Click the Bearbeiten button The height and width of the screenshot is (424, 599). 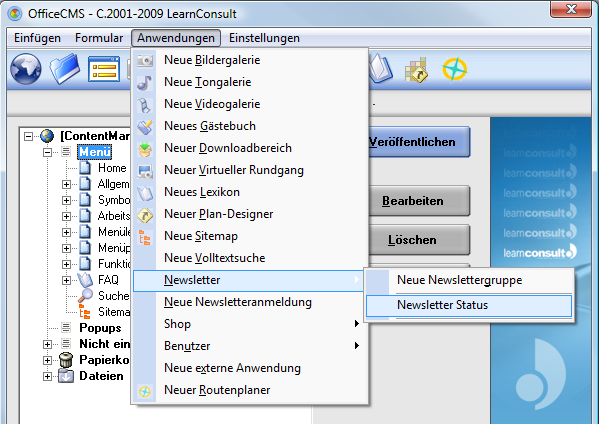419,201
